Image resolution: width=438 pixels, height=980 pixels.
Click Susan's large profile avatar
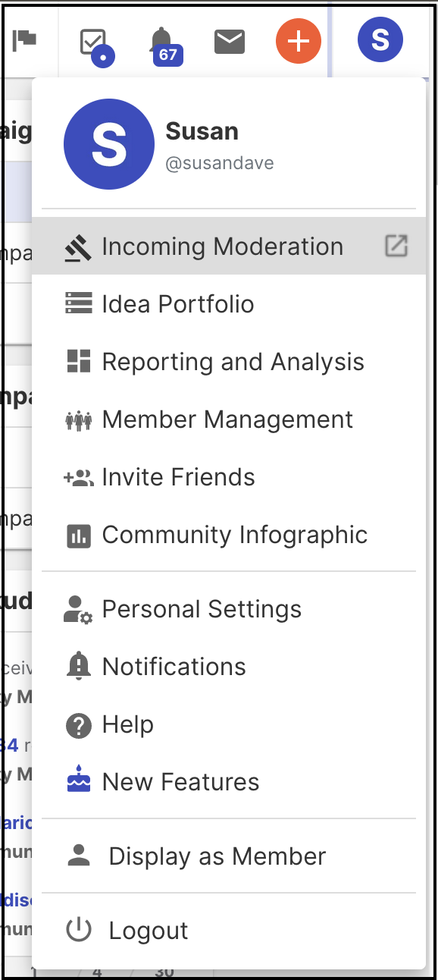tap(109, 144)
